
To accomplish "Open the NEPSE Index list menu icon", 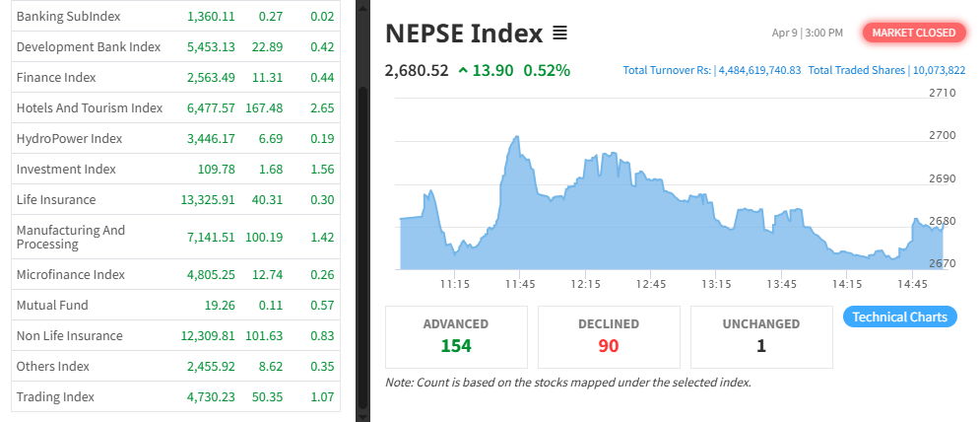I will coord(560,34).
